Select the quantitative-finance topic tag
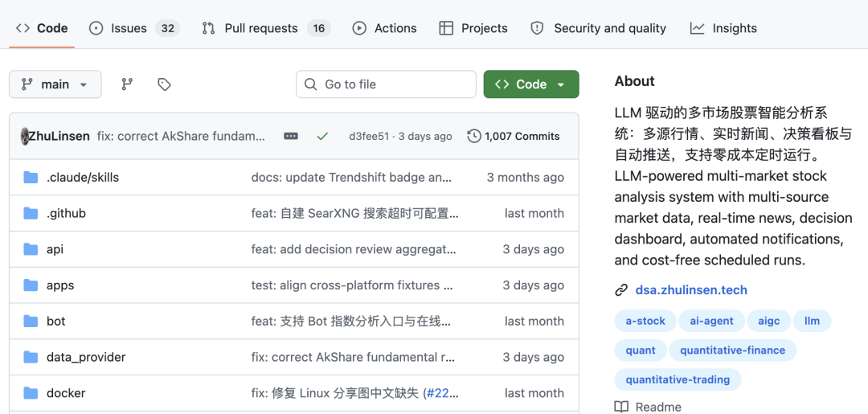Viewport: 868px width, 414px height. (x=733, y=350)
